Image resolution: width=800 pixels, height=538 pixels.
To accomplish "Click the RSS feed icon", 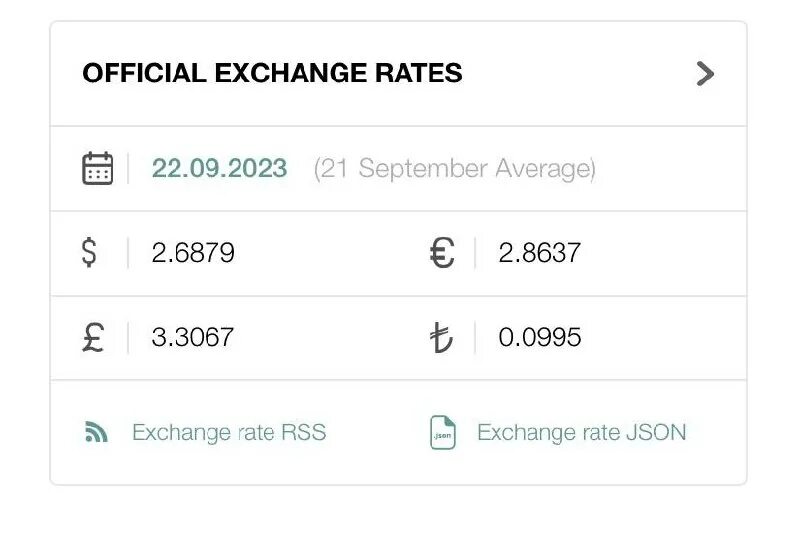I will coord(96,432).
